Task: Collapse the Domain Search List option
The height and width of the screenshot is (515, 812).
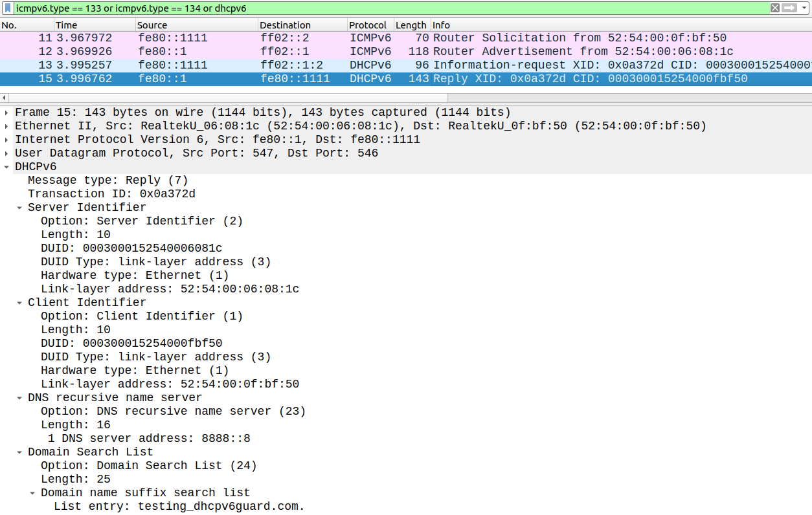Action: (19, 452)
